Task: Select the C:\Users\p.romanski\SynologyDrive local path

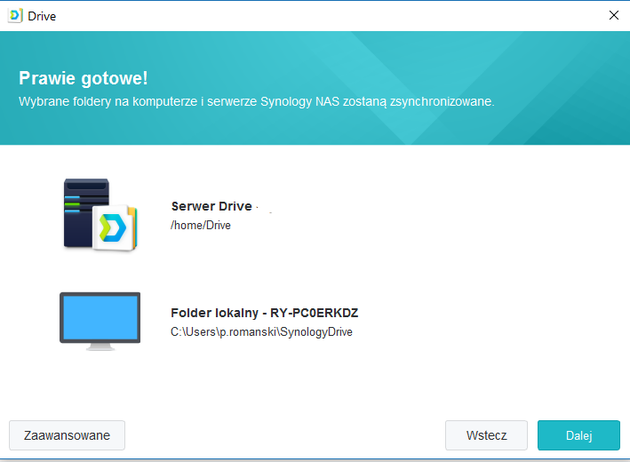Action: 262,332
